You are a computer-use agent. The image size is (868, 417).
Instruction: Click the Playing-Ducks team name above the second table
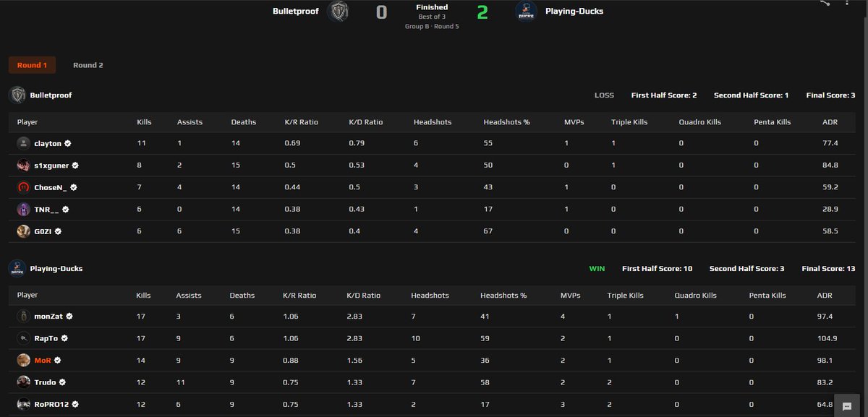[56, 268]
